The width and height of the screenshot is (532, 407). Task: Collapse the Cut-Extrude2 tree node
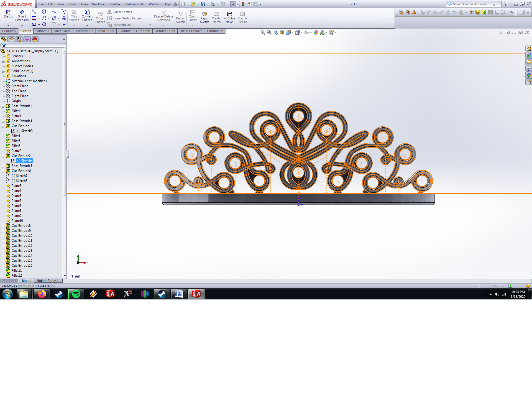point(3,156)
